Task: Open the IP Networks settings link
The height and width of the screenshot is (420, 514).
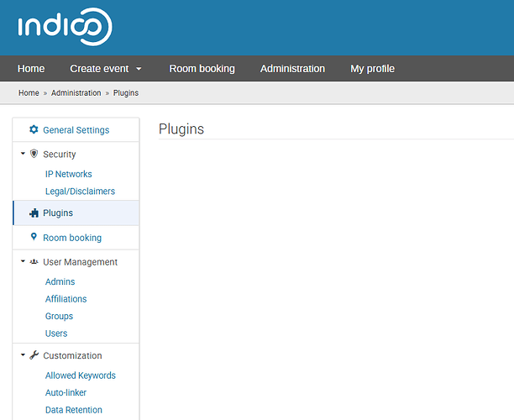Action: (68, 174)
